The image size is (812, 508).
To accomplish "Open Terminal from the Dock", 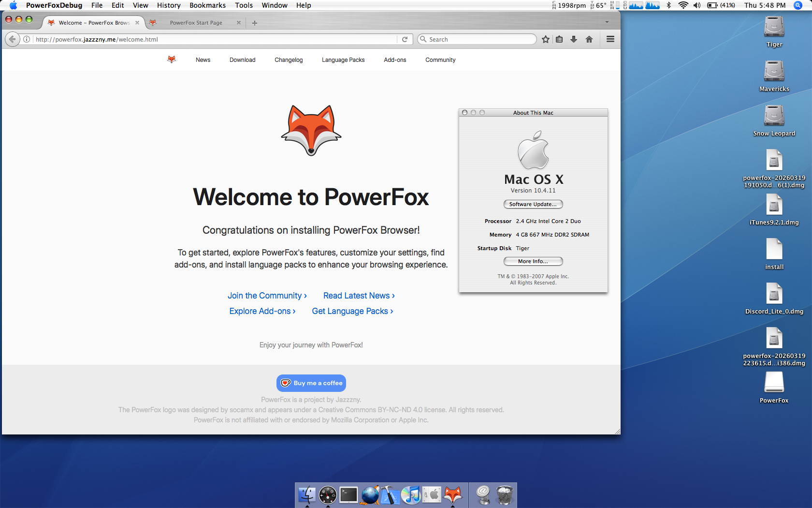I will tap(348, 495).
